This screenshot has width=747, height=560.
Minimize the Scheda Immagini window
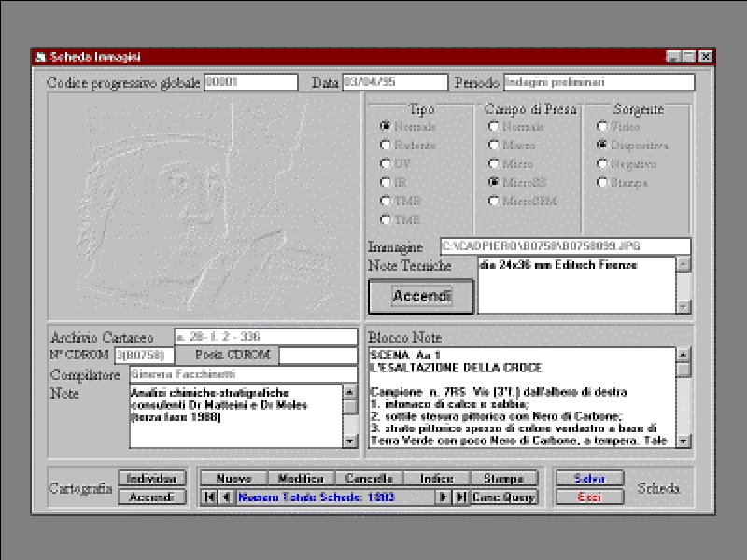click(673, 57)
